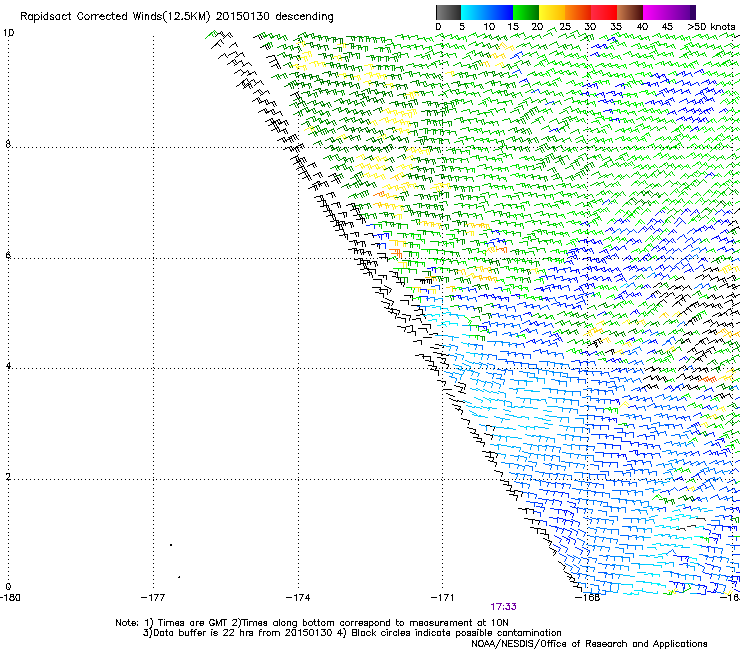Click the lower black island dot near -177
The width and height of the screenshot is (740, 650).
[x=179, y=577]
